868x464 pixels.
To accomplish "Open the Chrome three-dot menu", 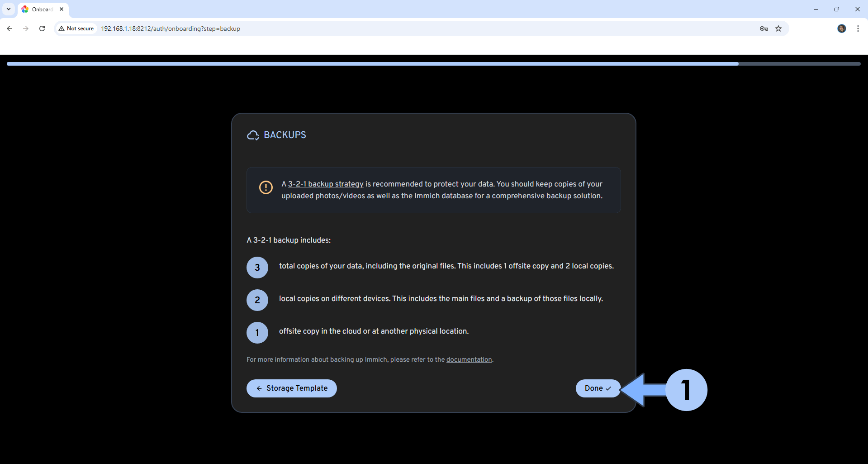I will tap(858, 29).
